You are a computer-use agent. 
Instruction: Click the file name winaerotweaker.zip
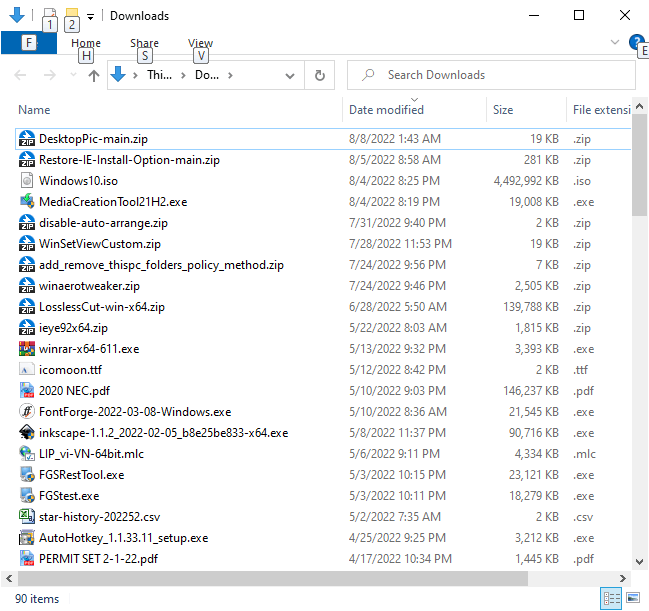tap(89, 286)
